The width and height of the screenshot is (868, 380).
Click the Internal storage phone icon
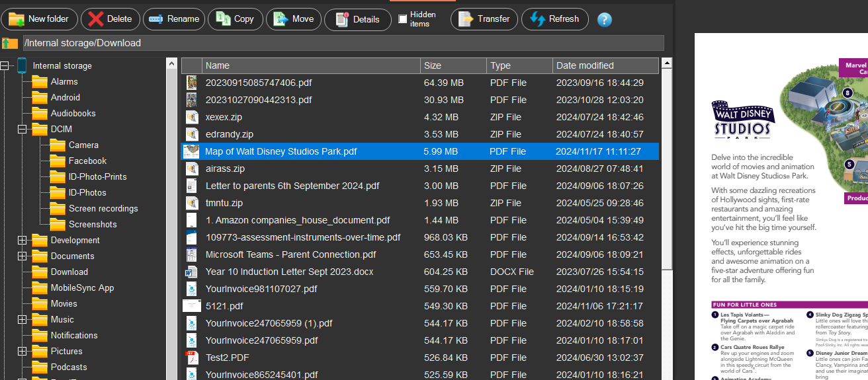click(22, 65)
